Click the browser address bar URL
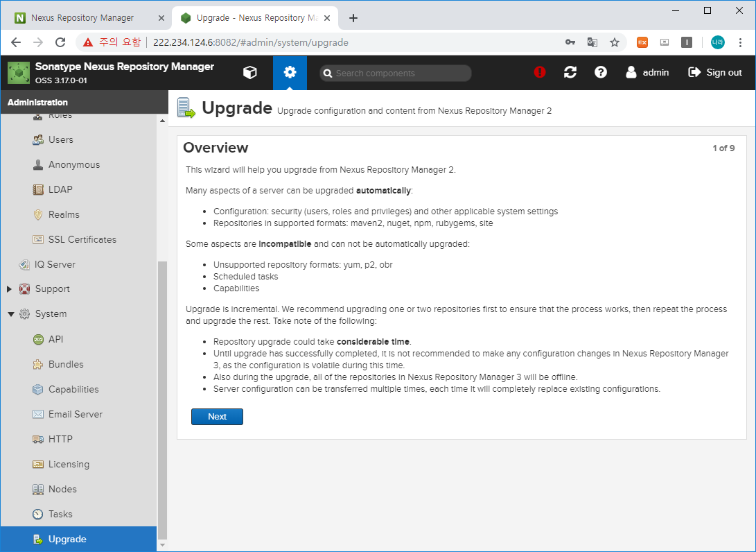Screen dimensions: 756x552 (251, 42)
